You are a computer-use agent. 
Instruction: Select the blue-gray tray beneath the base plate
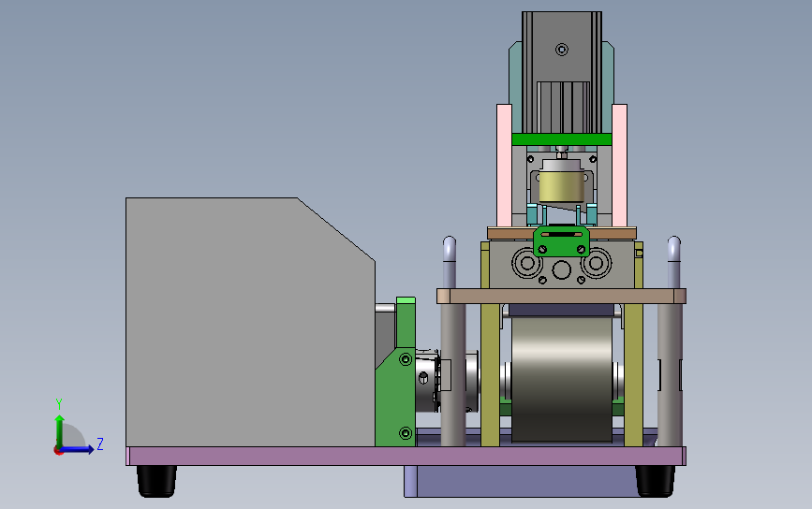[x=523, y=481]
